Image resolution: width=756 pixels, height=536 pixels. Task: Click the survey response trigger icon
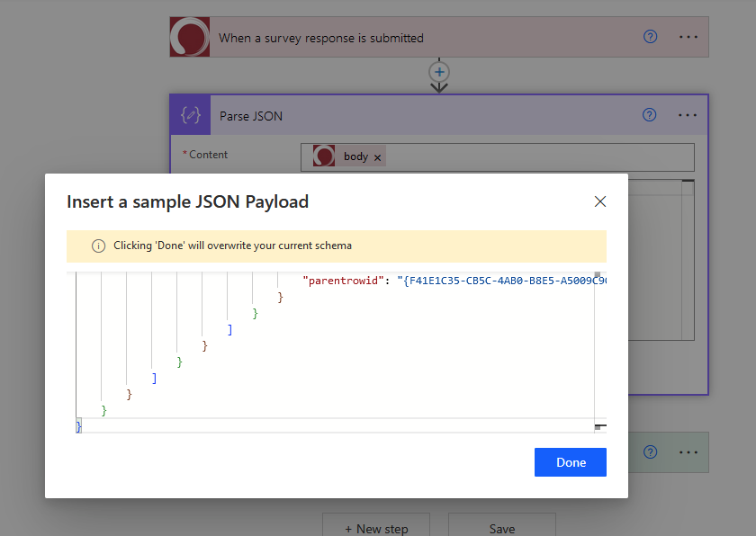tap(189, 37)
